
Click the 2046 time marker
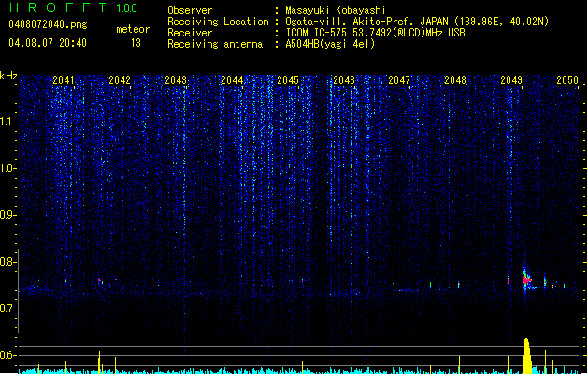coord(344,80)
